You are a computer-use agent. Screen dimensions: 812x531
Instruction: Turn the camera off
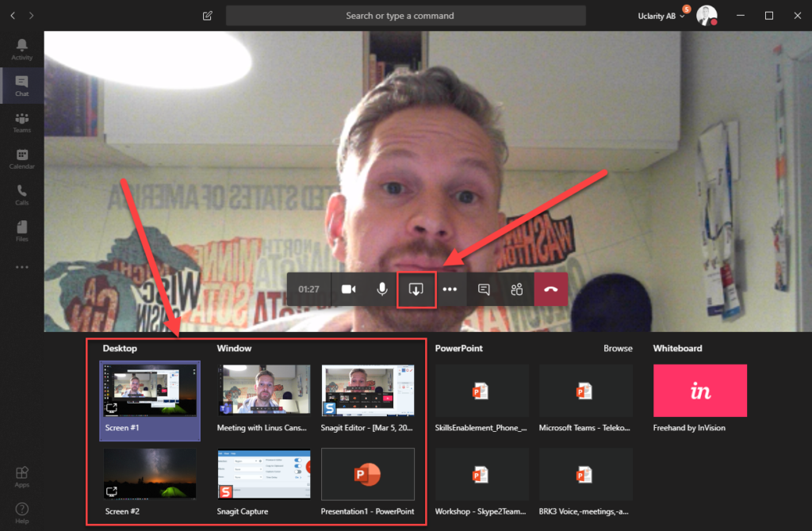pyautogui.click(x=349, y=289)
